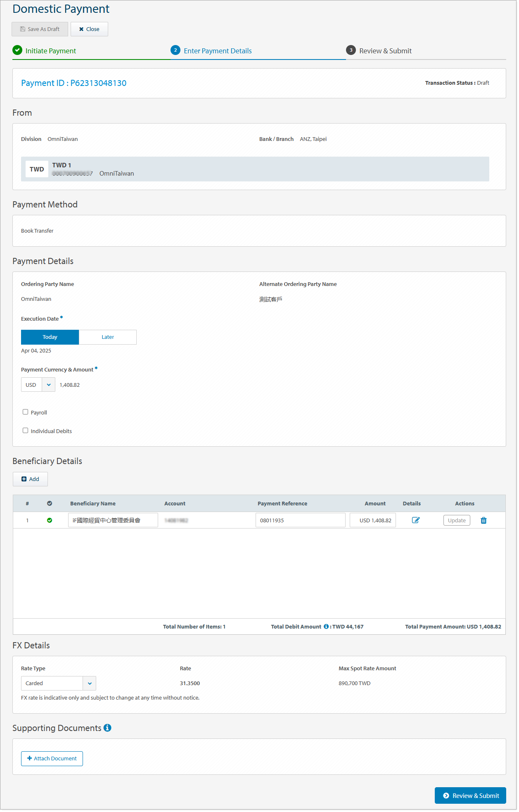Viewport: 519px width, 812px height.
Task: Select Later for execution date
Action: point(107,337)
